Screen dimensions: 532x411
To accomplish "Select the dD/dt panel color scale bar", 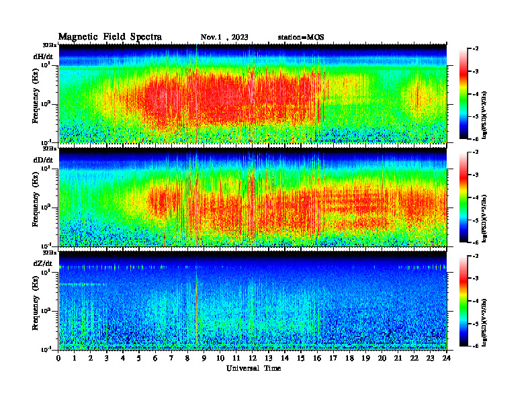I will point(463,197).
